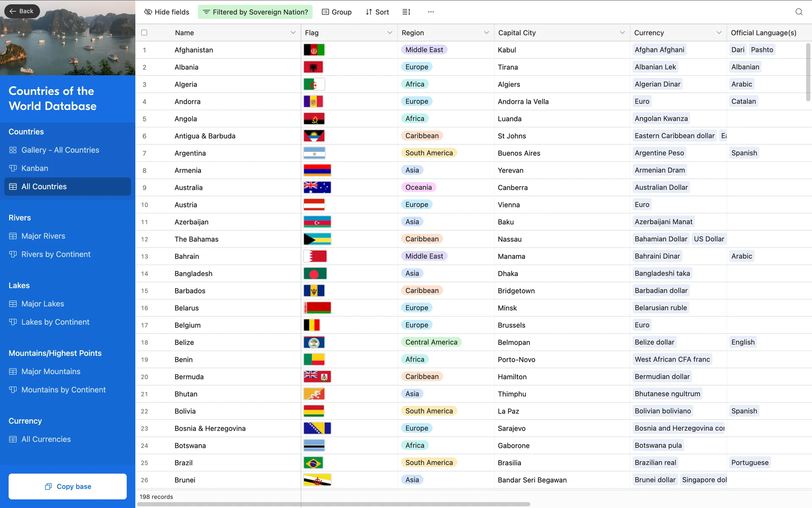The width and height of the screenshot is (812, 508).
Task: Open the row height icon
Action: pos(406,12)
